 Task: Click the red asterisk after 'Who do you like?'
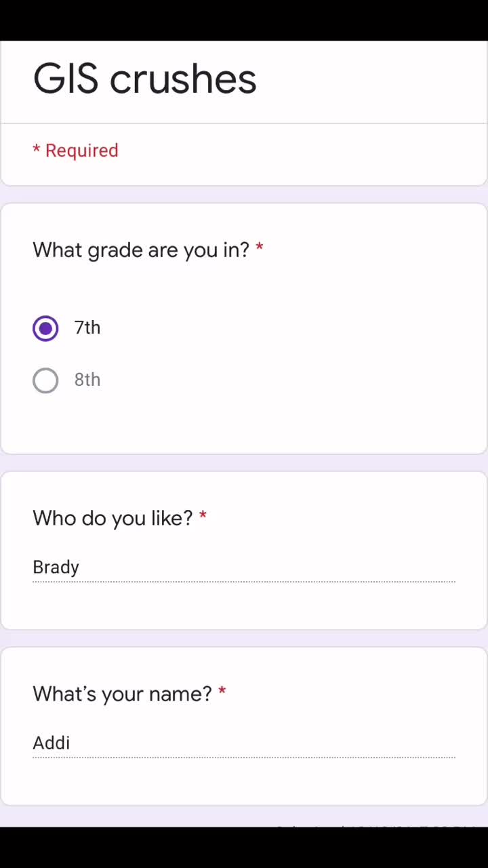coord(203,515)
